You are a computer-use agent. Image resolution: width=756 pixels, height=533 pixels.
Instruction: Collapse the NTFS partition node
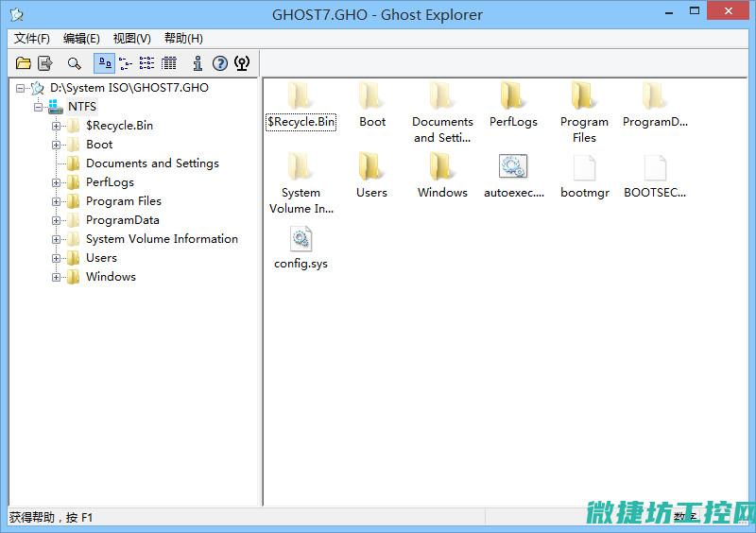tap(38, 107)
